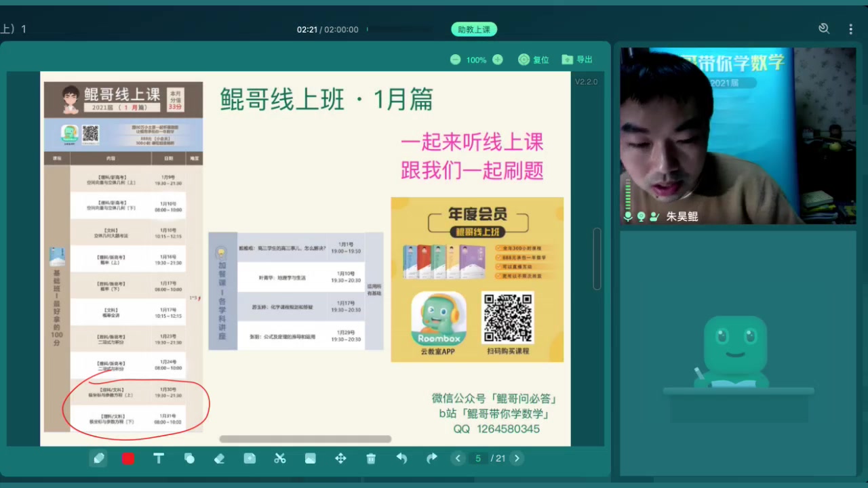Viewport: 868px width, 488px height.
Task: Go to previous slide page
Action: 458,458
